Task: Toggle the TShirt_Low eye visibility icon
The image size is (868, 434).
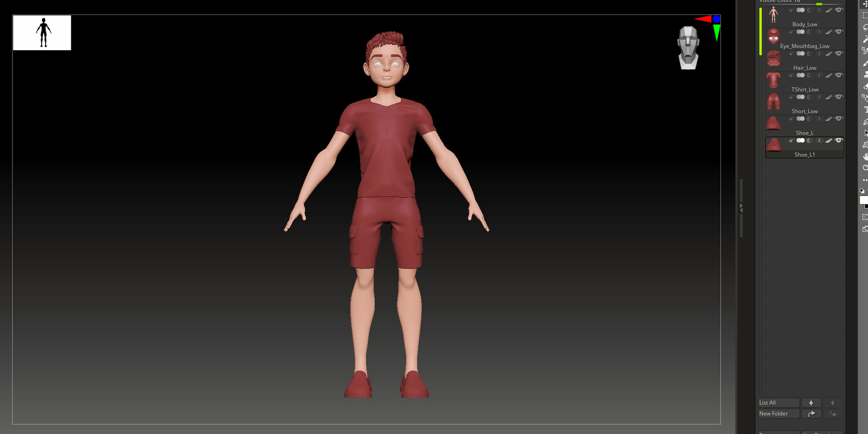Action: point(839,75)
